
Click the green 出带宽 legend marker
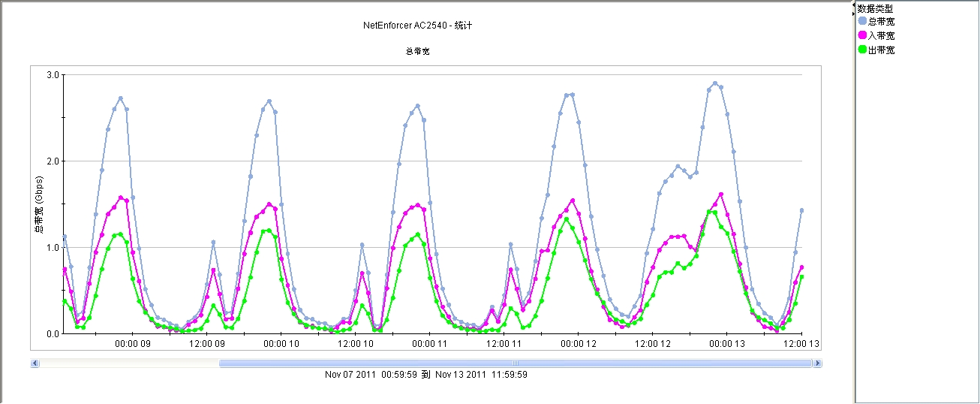[862, 50]
